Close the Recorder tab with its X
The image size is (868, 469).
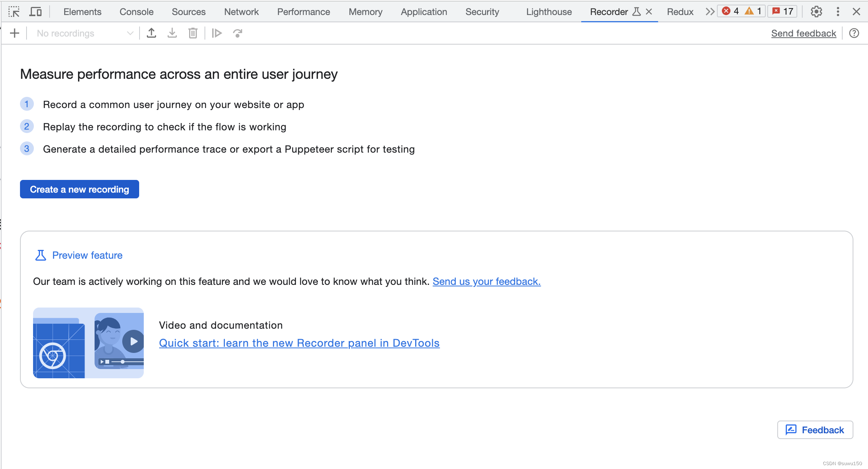pyautogui.click(x=649, y=12)
